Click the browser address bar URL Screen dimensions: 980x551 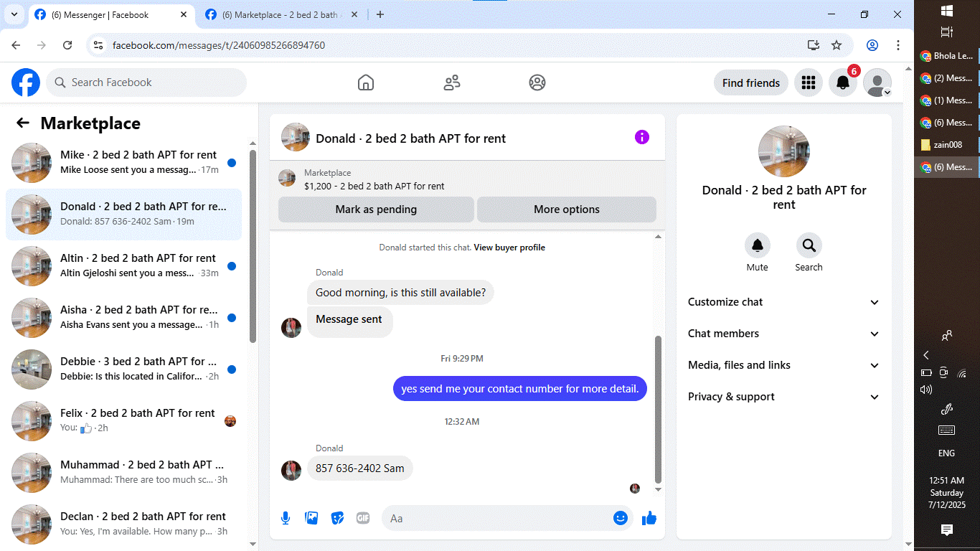point(219,45)
